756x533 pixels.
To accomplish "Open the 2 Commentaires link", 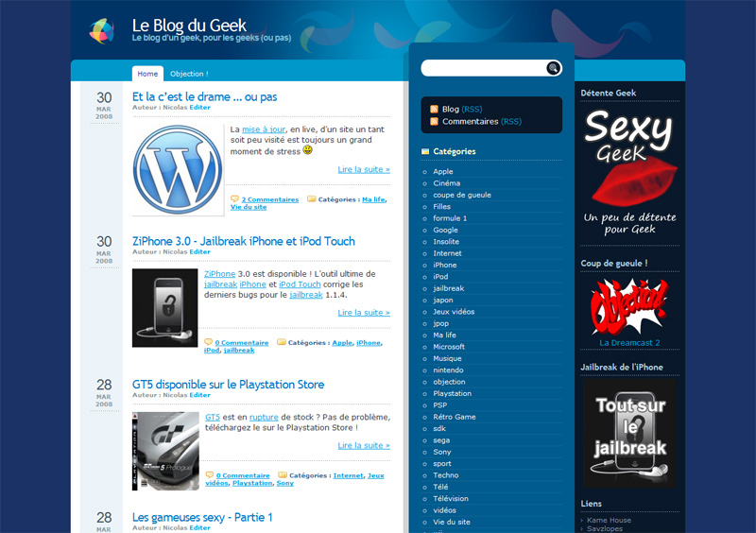I will click(270, 199).
